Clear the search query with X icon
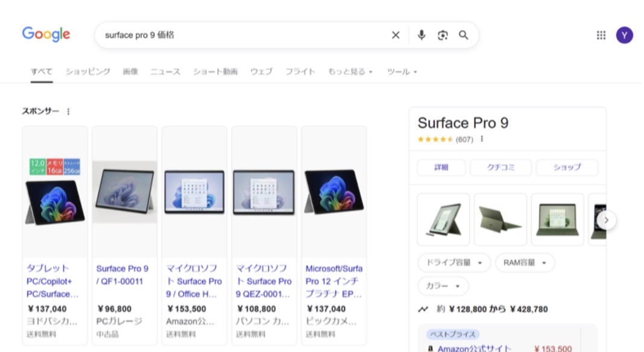Screen dimensions: 644x352 point(396,35)
